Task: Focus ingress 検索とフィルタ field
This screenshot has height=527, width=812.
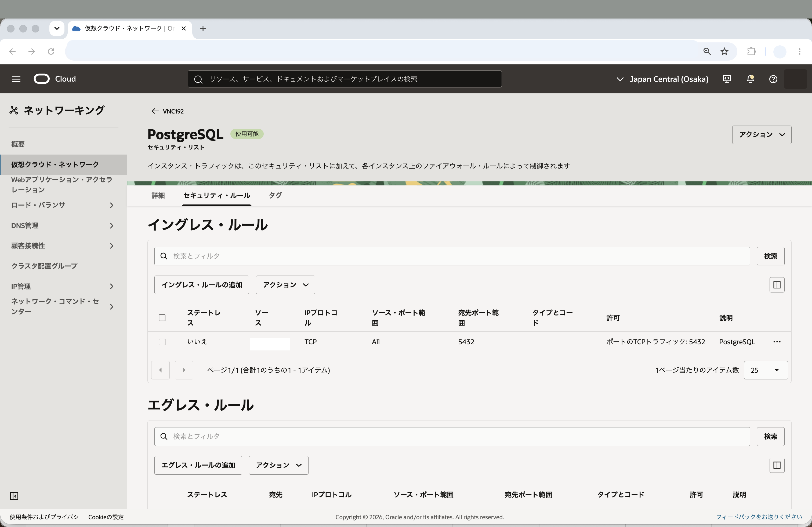Action: (452, 256)
